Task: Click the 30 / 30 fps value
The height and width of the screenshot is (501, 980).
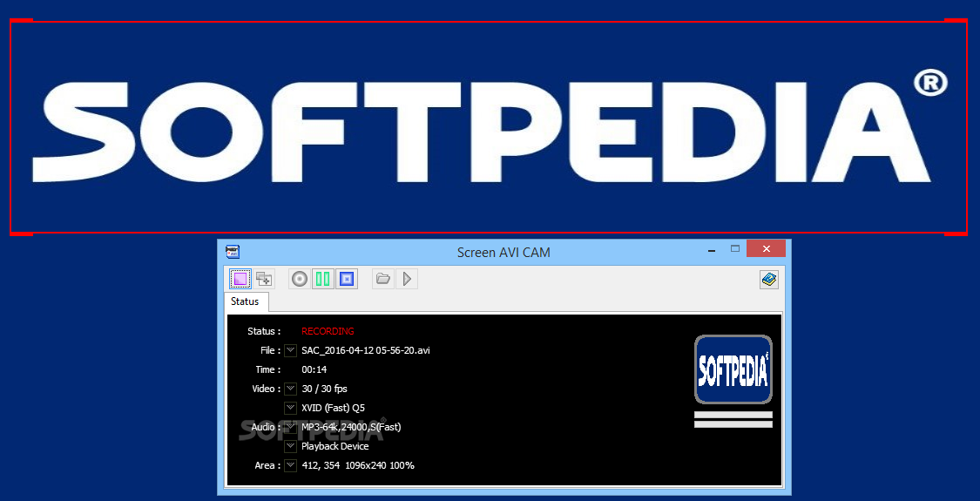Action: [x=324, y=389]
